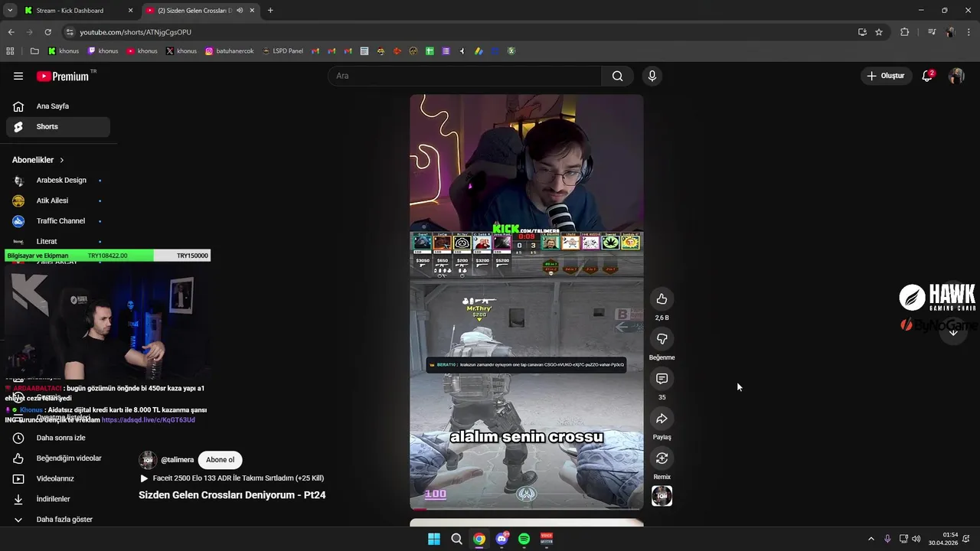
Task: Click the Ara search field
Action: coord(465,76)
